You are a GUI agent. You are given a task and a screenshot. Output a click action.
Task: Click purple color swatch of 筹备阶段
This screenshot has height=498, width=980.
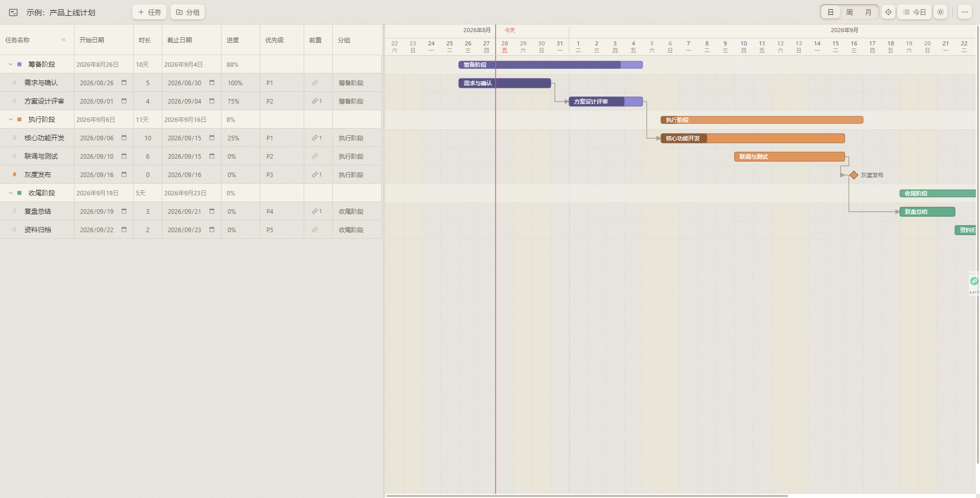19,64
